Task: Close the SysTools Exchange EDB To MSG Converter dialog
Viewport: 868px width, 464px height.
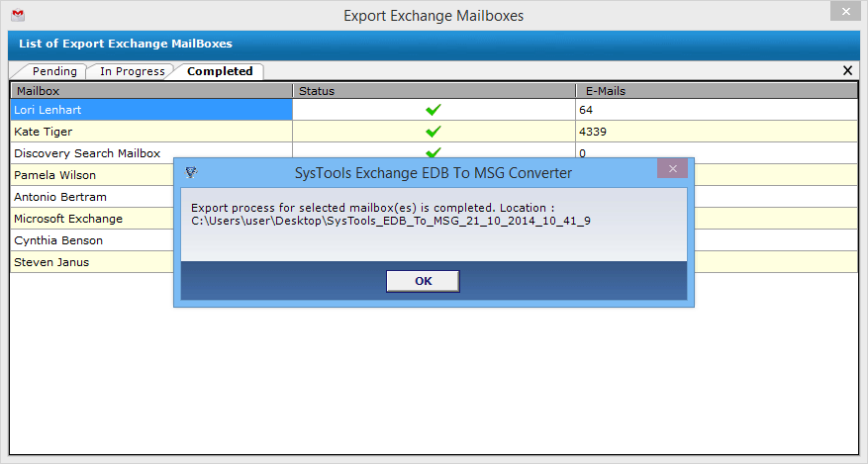Action: (x=673, y=168)
